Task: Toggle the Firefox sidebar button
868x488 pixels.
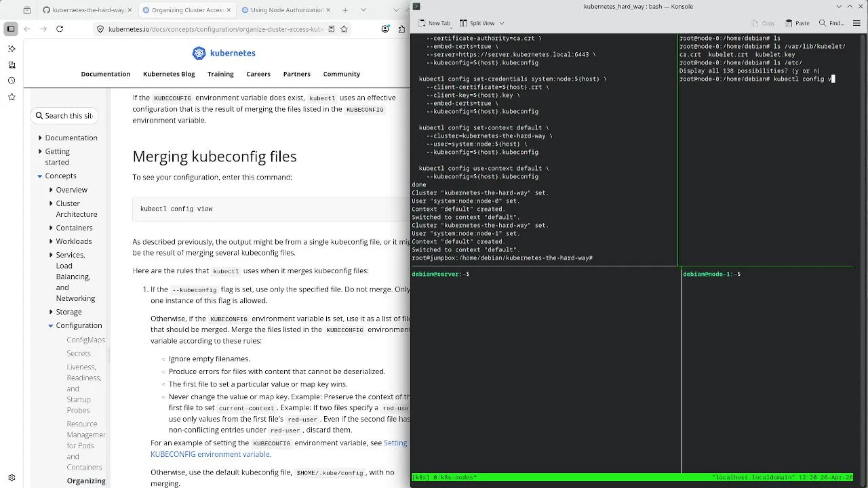Action: (11, 29)
